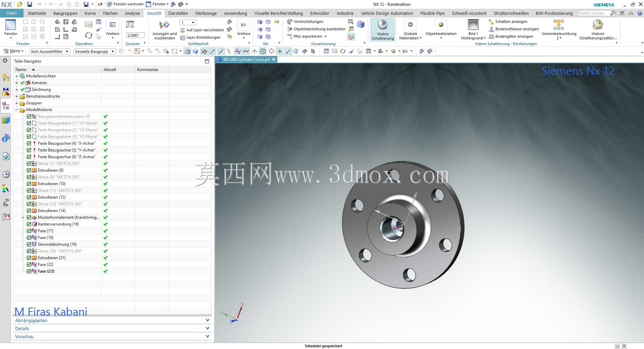Enable Bodenreflexion anzeigen option

point(514,29)
